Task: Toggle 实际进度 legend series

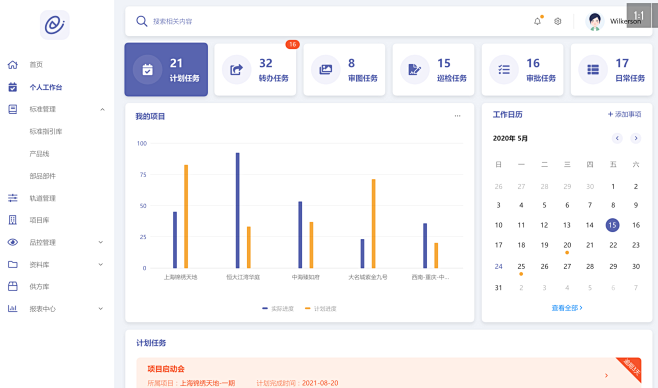Action: click(x=278, y=309)
